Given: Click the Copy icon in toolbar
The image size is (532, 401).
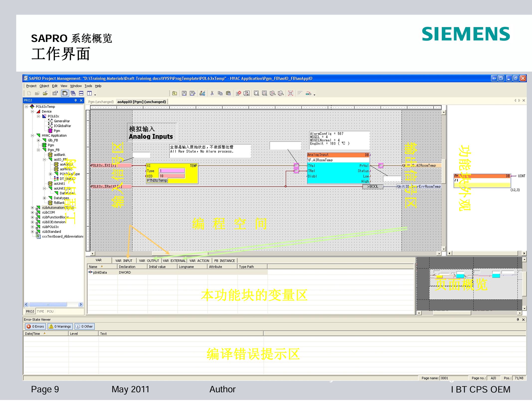Looking at the screenshot, I should pyautogui.click(x=220, y=93).
